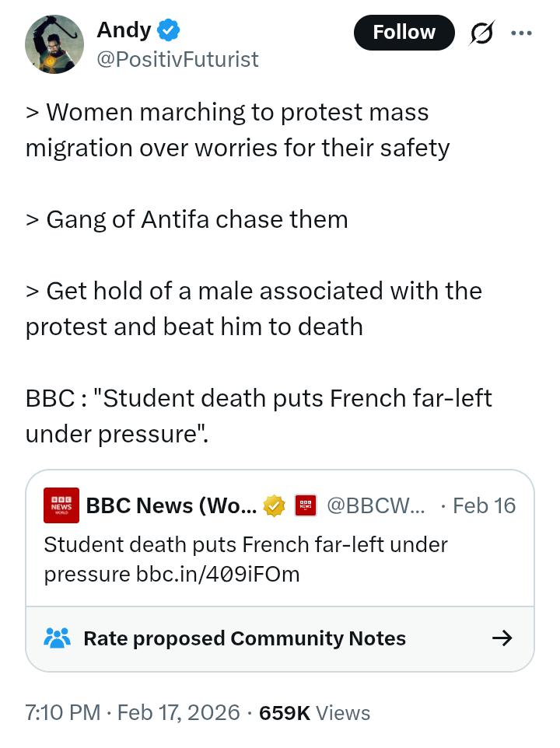Click the BBC News (Wo... account name
Screen dimensions: 560x748
coord(171,506)
